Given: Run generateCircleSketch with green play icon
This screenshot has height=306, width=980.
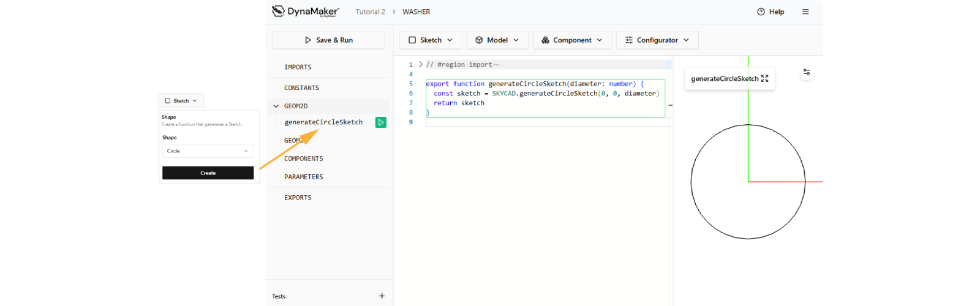Looking at the screenshot, I should (381, 122).
